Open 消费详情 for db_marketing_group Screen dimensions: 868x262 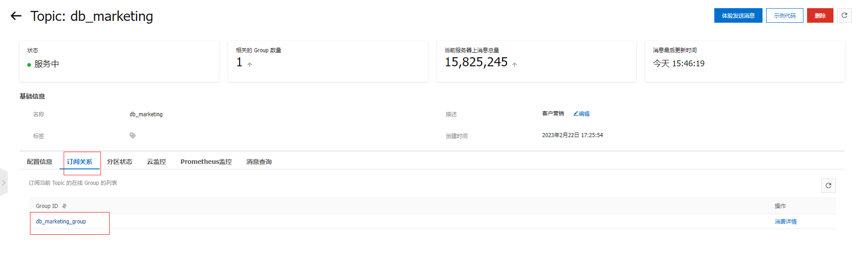coord(785,222)
